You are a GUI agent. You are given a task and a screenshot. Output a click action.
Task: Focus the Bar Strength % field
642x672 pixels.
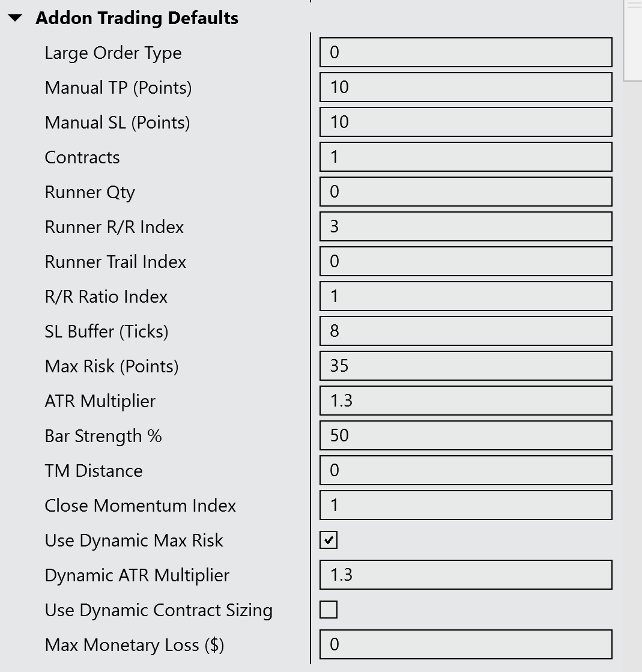[x=465, y=436]
